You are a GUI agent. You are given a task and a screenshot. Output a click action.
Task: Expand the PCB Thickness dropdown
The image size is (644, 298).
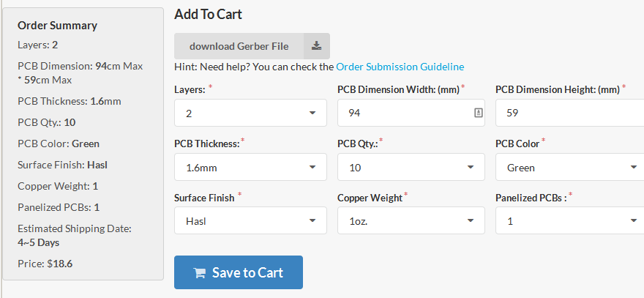(250, 167)
